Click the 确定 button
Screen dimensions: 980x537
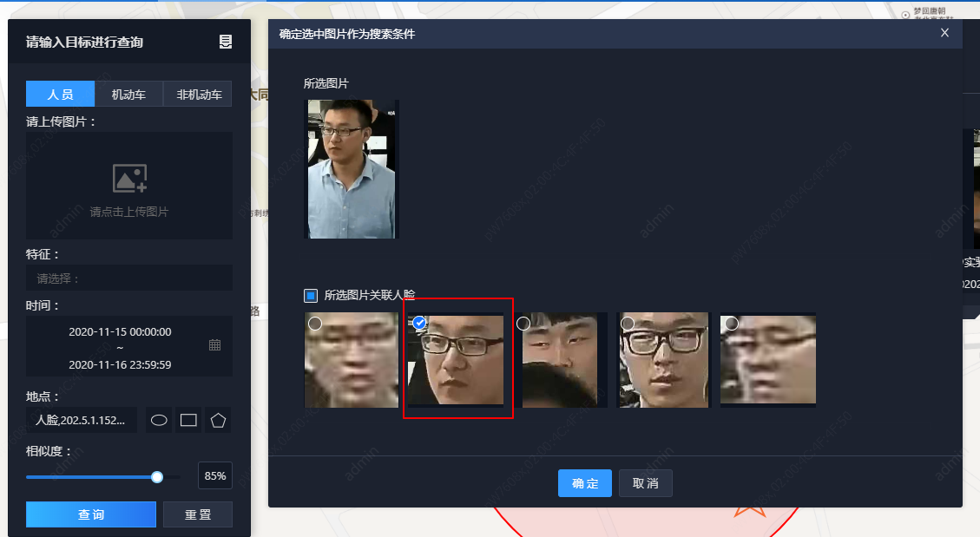[585, 483]
